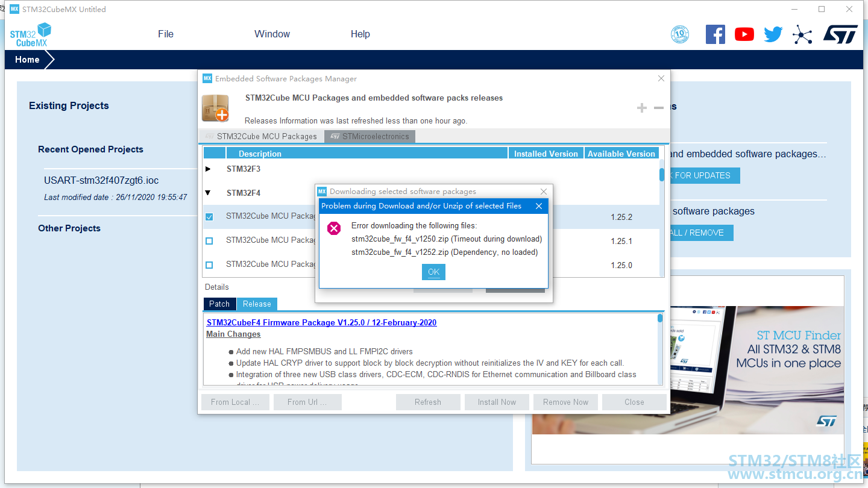Click the package manager box icon
868x488 pixels.
tap(215, 108)
